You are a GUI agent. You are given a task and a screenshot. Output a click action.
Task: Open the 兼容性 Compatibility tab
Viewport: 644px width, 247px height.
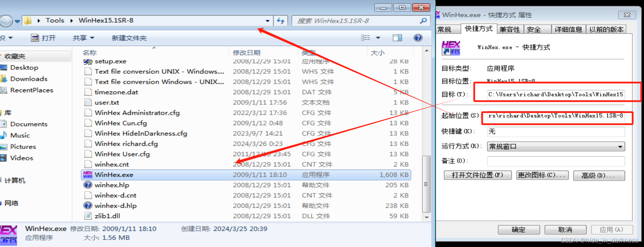[510, 30]
